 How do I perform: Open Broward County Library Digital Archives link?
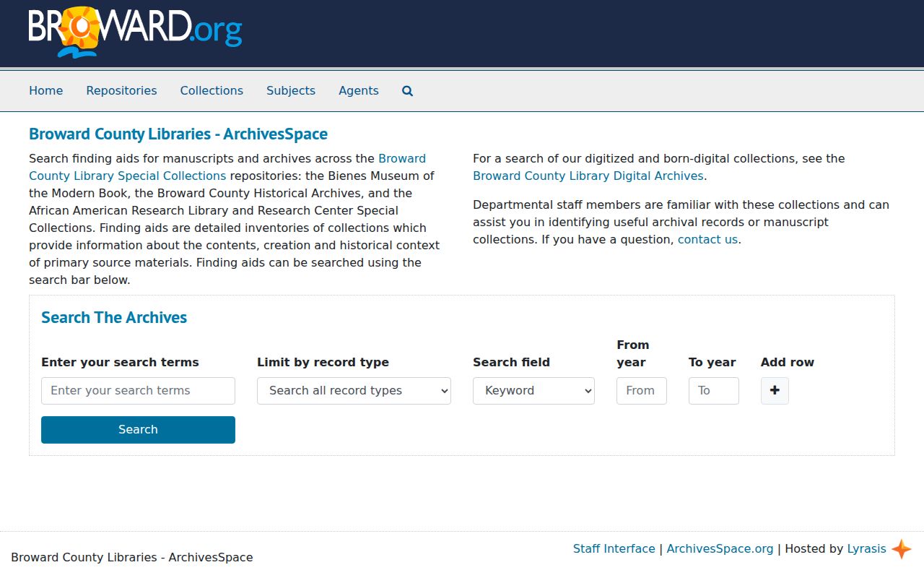[x=588, y=176]
